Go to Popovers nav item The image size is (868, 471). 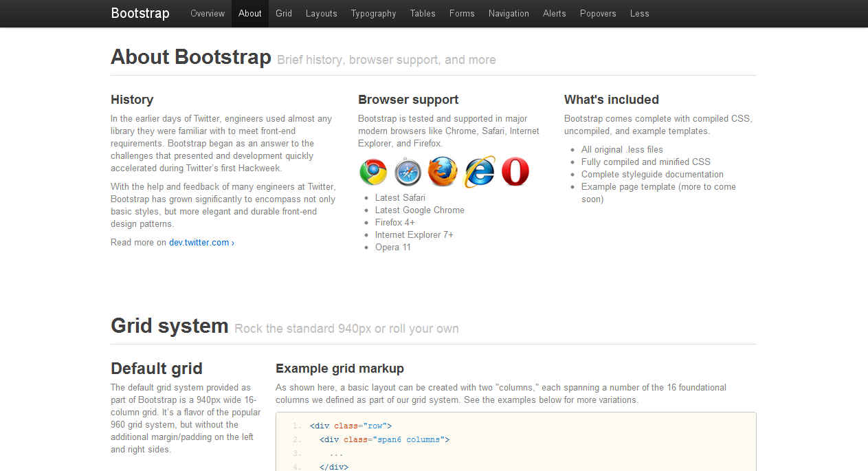click(x=598, y=13)
